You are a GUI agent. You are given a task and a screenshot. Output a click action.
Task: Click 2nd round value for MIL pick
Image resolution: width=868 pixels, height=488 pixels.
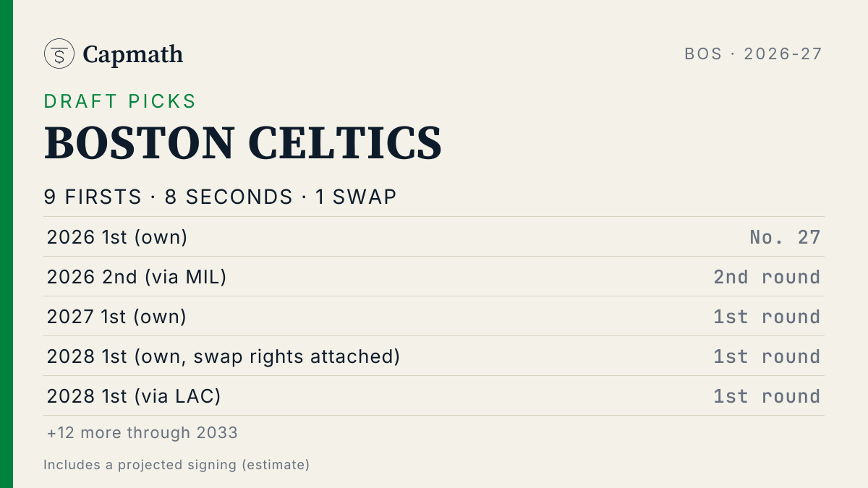[767, 277]
